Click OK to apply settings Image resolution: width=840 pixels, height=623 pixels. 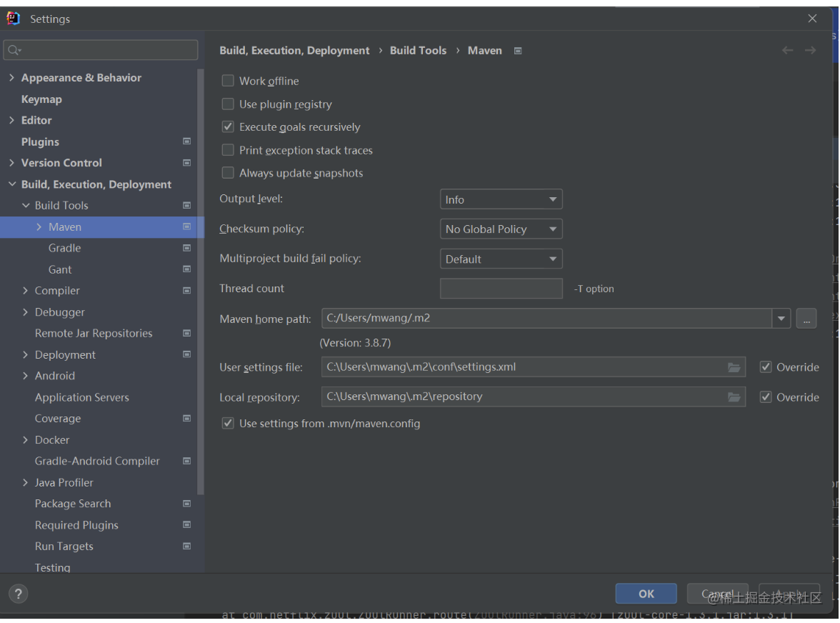646,594
